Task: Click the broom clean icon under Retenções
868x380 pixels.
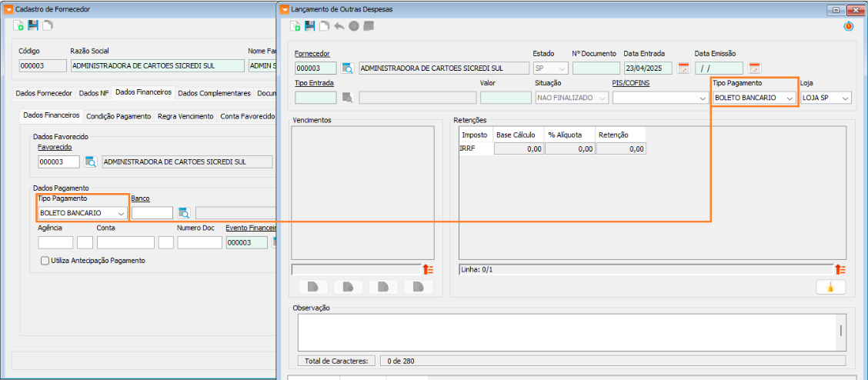Action: (830, 287)
